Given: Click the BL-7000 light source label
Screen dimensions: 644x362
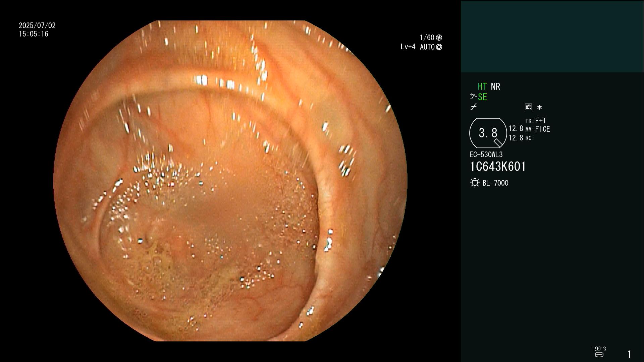Looking at the screenshot, I should [495, 183].
